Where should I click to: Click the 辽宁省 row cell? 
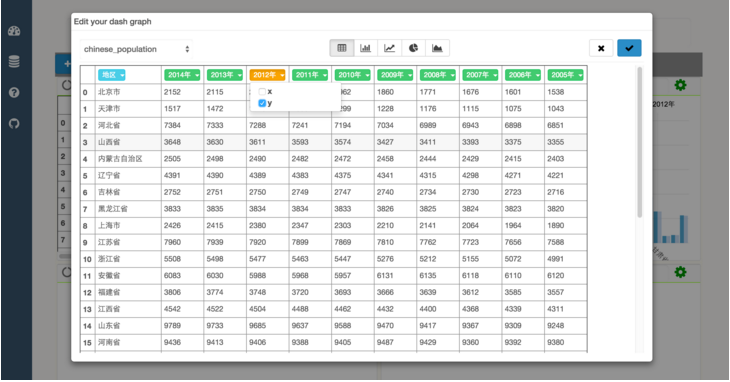(x=128, y=175)
